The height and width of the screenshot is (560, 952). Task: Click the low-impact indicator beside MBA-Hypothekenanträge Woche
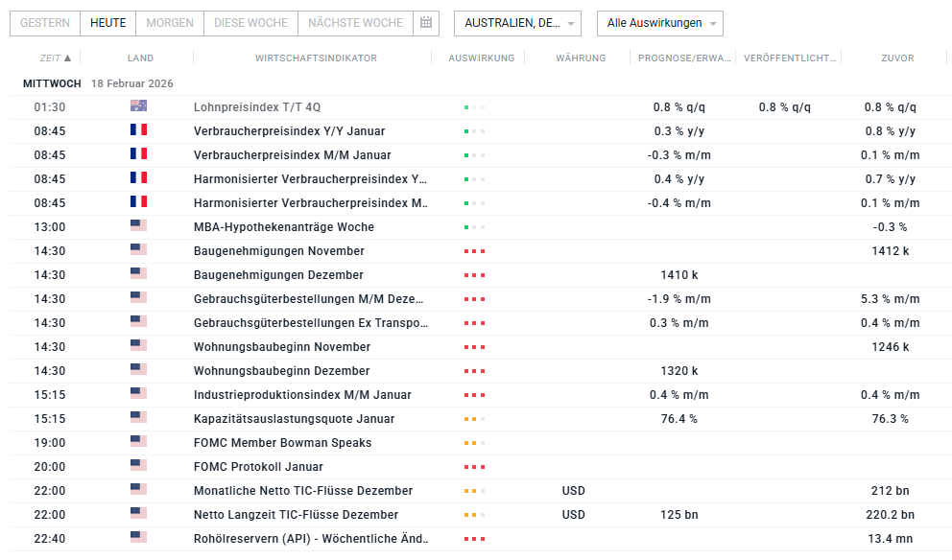[x=474, y=226]
